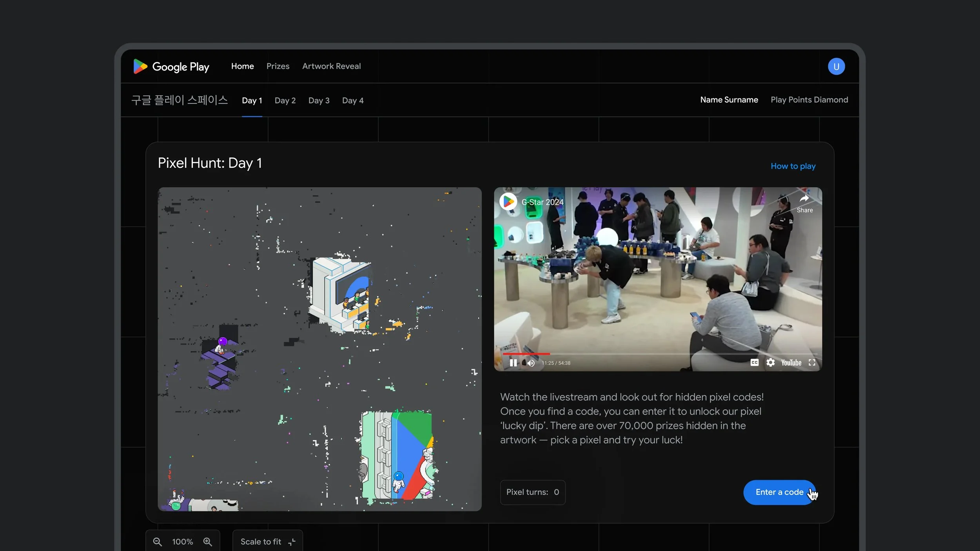Screen dimensions: 980x551
Task: Click the zoom in magnifier
Action: click(207, 542)
